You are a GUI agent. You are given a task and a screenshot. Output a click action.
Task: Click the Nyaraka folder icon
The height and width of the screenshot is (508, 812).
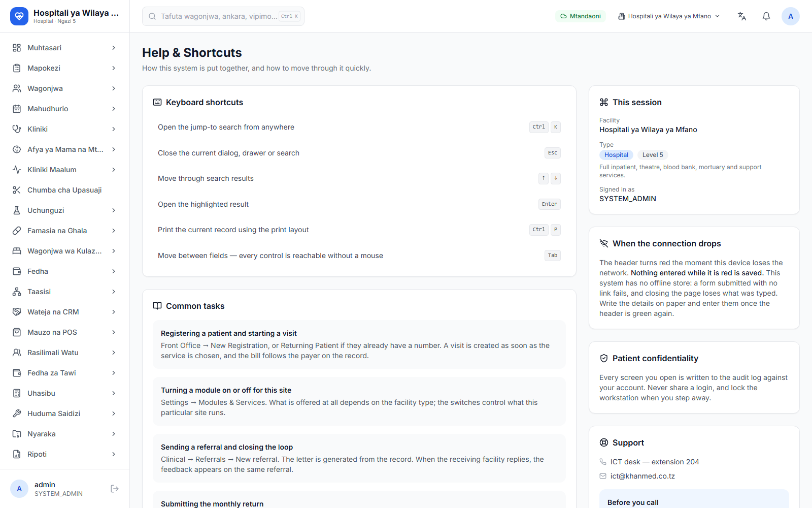[17, 434]
